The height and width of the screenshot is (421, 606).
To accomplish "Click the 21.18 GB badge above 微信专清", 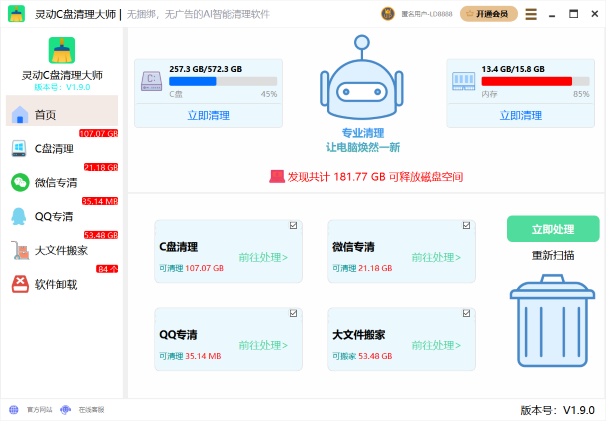I will click(101, 167).
